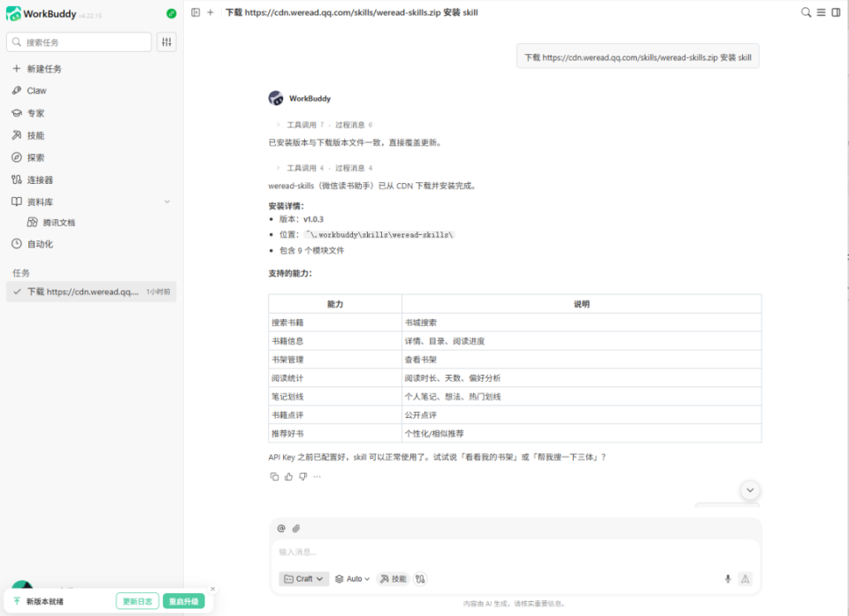Click the 推荐好书 table cell

point(335,434)
